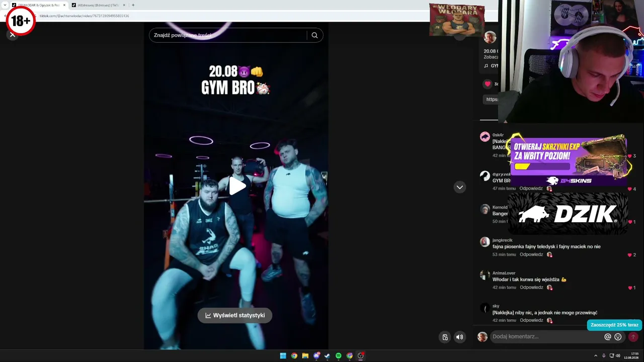Viewport: 644px width, 362px height.
Task: Go to next video with down chevron
Action: pyautogui.click(x=459, y=187)
